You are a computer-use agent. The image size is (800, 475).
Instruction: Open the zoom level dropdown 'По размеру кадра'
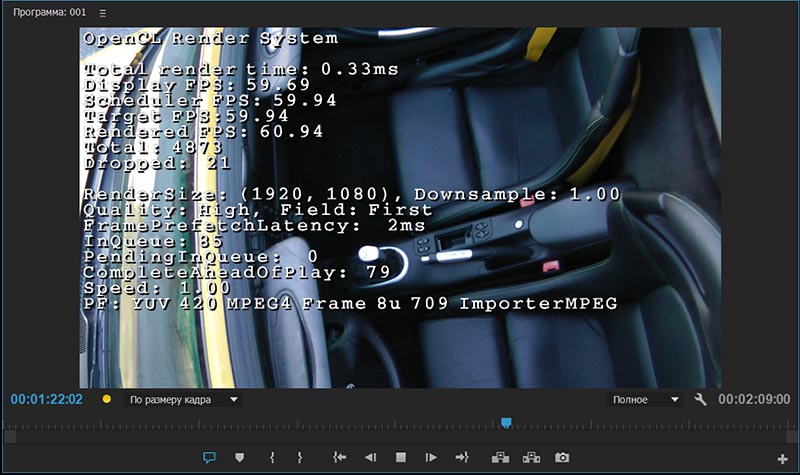click(x=183, y=399)
